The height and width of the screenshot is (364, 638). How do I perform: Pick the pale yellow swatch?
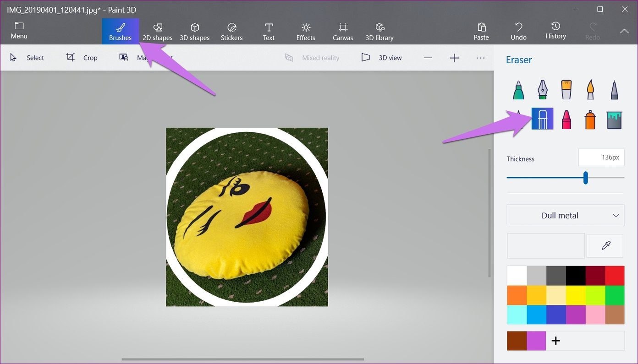(x=556, y=295)
